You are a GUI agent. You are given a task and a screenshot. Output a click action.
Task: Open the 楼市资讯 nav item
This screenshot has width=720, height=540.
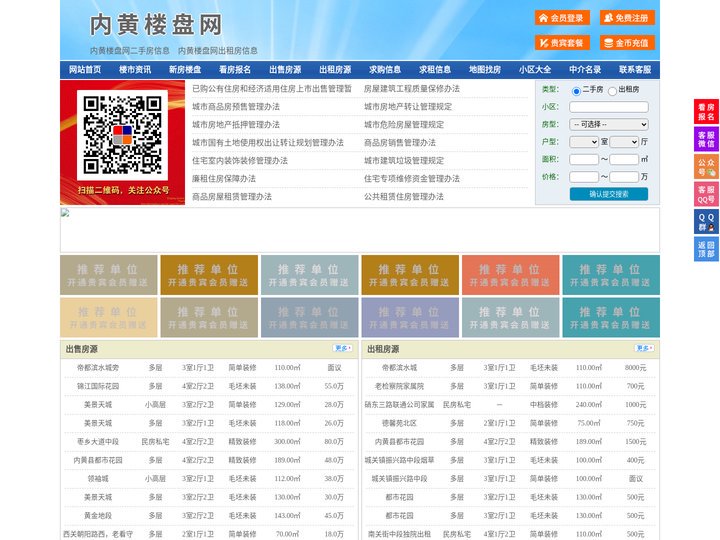(135, 70)
